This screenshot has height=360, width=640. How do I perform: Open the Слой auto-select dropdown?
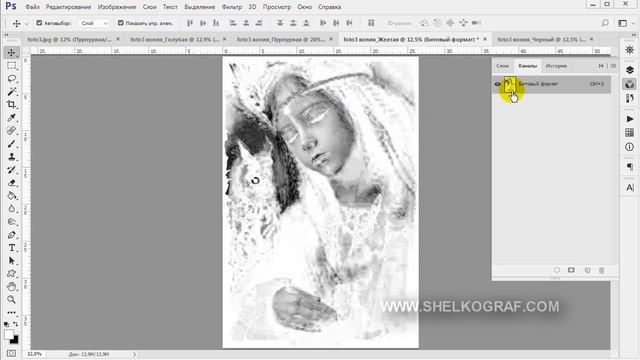[x=94, y=23]
